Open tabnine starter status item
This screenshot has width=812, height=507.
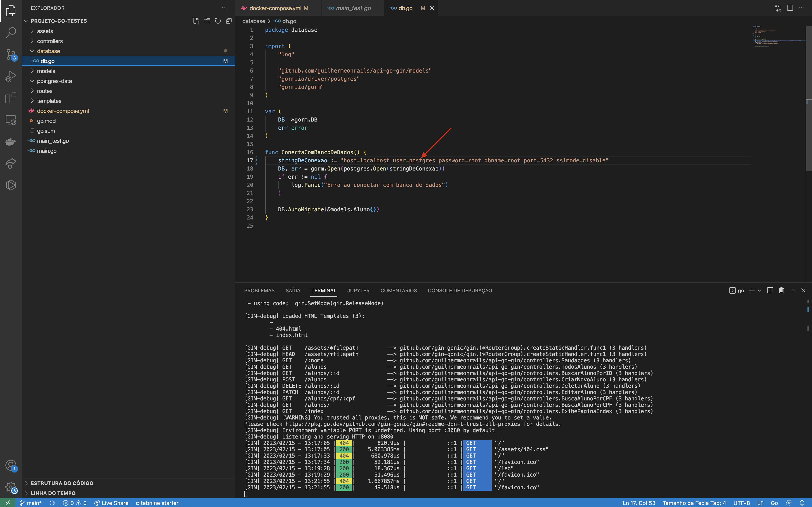click(x=157, y=503)
